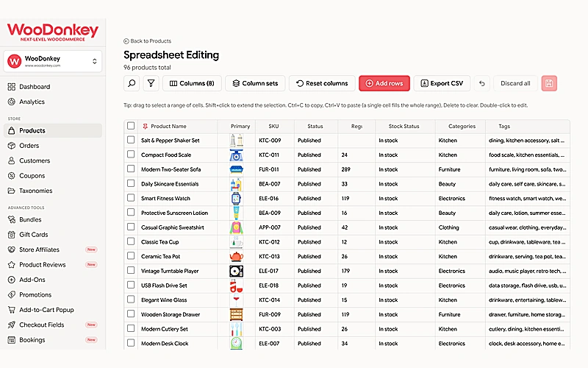Click the red save disk icon
Viewport: 588px width, 368px height.
pyautogui.click(x=549, y=83)
